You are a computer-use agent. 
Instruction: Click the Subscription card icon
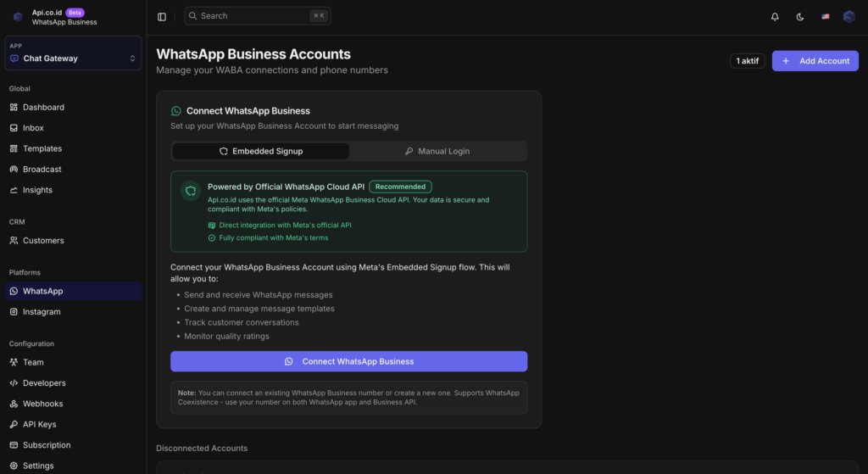14,445
